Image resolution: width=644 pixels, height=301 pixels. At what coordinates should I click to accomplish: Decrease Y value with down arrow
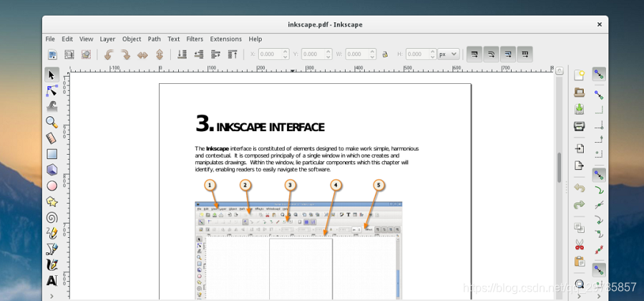pos(328,57)
